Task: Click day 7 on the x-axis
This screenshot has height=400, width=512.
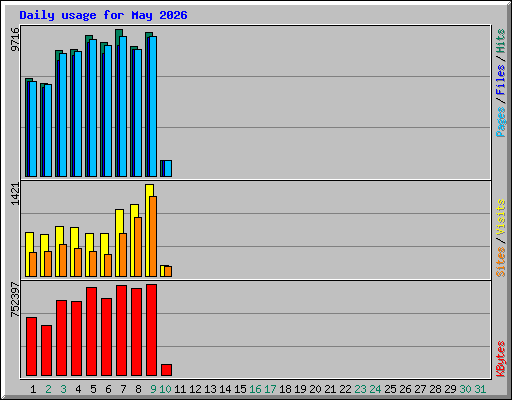Action: 123,389
